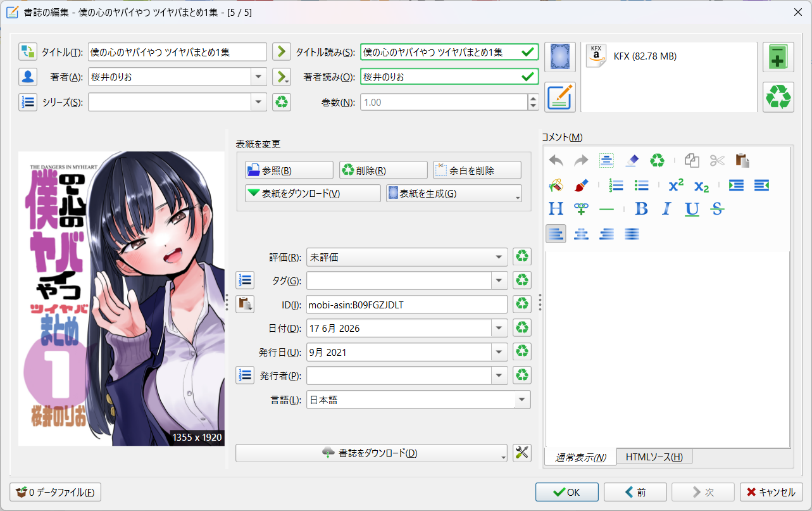This screenshot has width=812, height=511.
Task: Click the 参照 browse cover button
Action: [289, 170]
